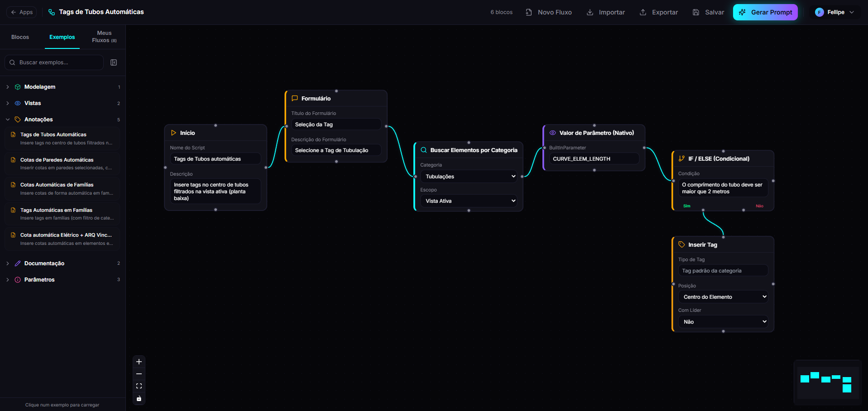Load the Tags Automáticas em Famílias example
The image size is (868, 411).
[x=62, y=214]
